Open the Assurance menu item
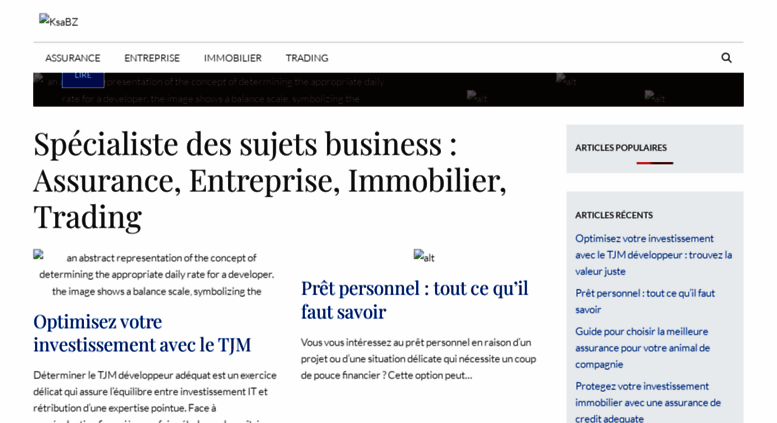This screenshot has height=423, width=777. pyautogui.click(x=73, y=58)
